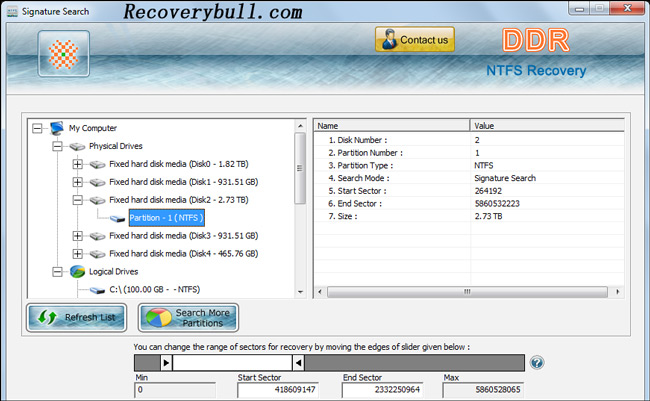
Task: Click the Disk4 hard drive icon
Action: [97, 254]
